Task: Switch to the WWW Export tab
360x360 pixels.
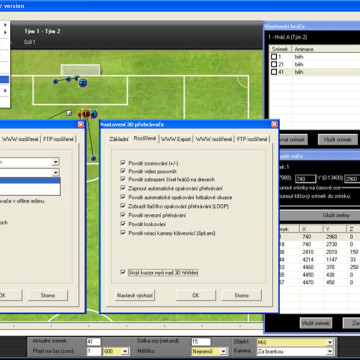Action: click(x=176, y=139)
